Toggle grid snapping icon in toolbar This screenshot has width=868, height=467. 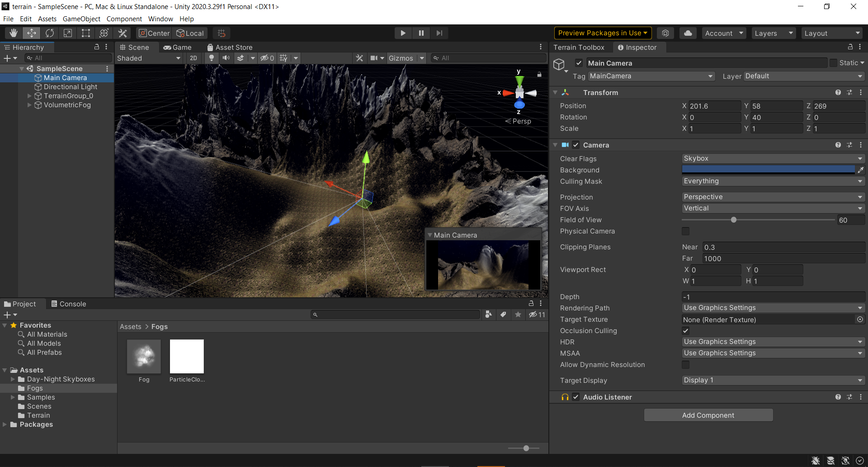[222, 33]
